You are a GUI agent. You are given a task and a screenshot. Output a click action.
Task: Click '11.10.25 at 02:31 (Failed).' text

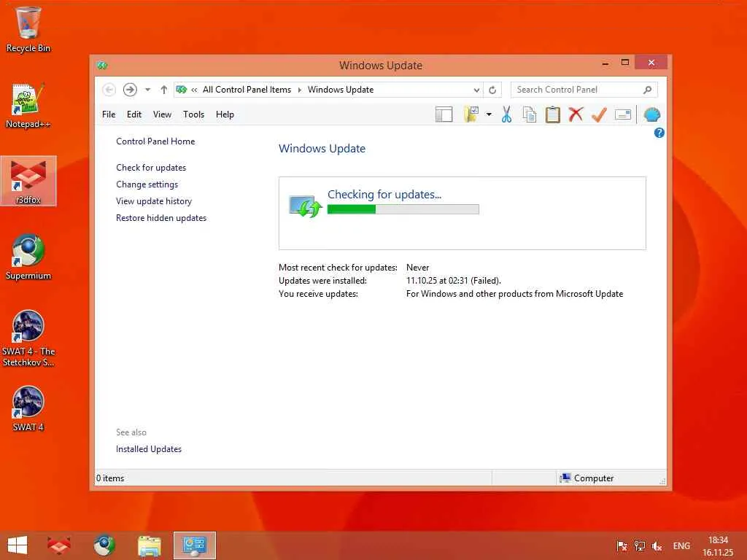[x=454, y=281]
